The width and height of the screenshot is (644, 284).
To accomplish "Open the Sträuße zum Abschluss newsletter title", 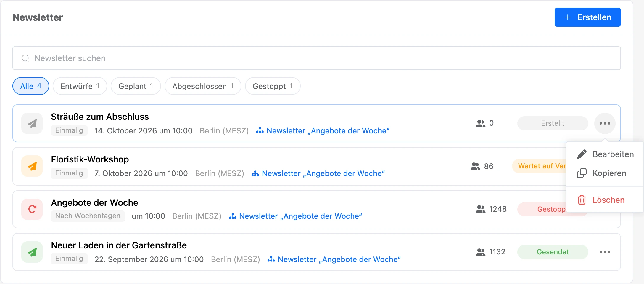I will tap(100, 117).
